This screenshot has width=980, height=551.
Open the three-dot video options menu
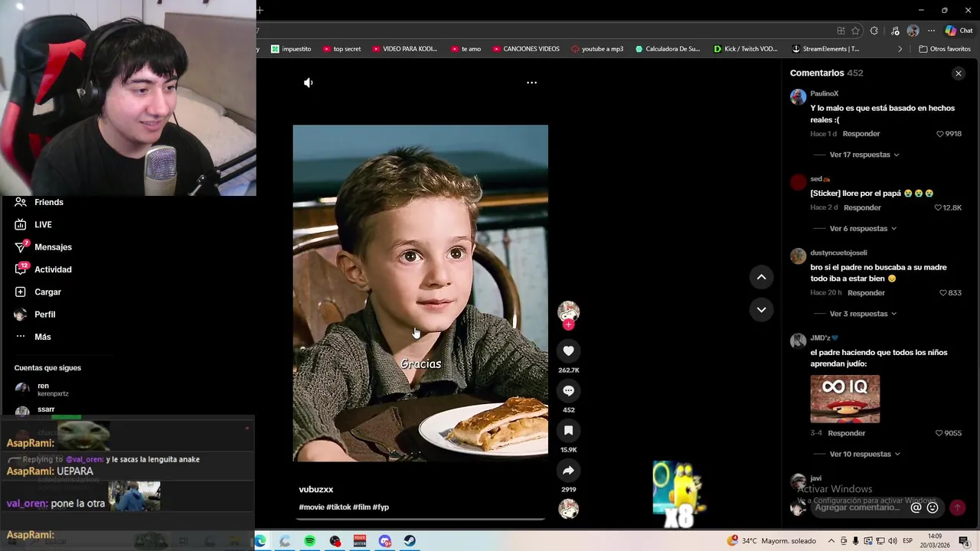click(x=531, y=83)
